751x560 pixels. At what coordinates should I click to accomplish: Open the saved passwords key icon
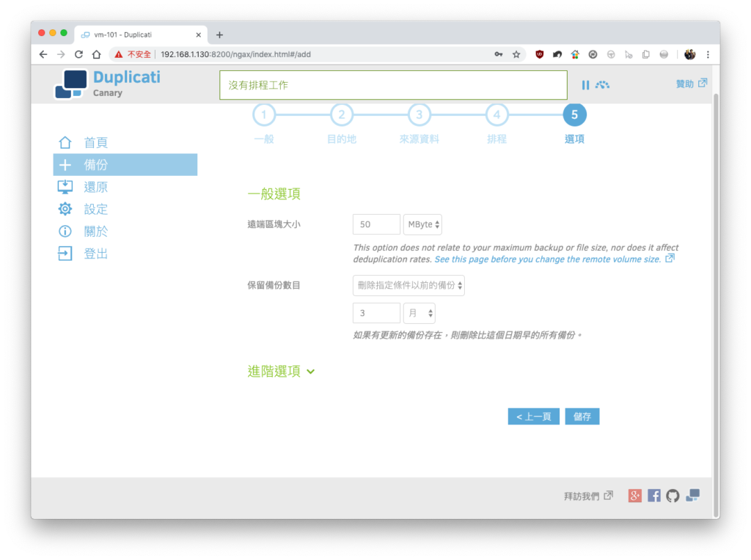pos(499,54)
